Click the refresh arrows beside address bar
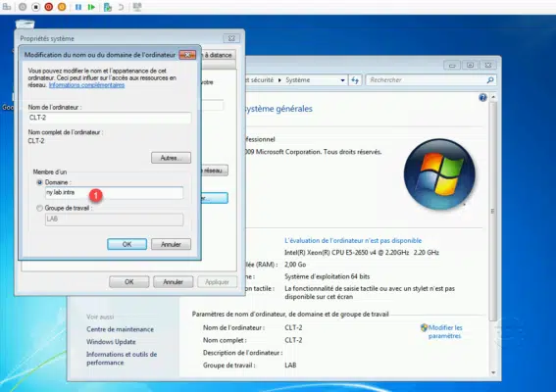 355,80
